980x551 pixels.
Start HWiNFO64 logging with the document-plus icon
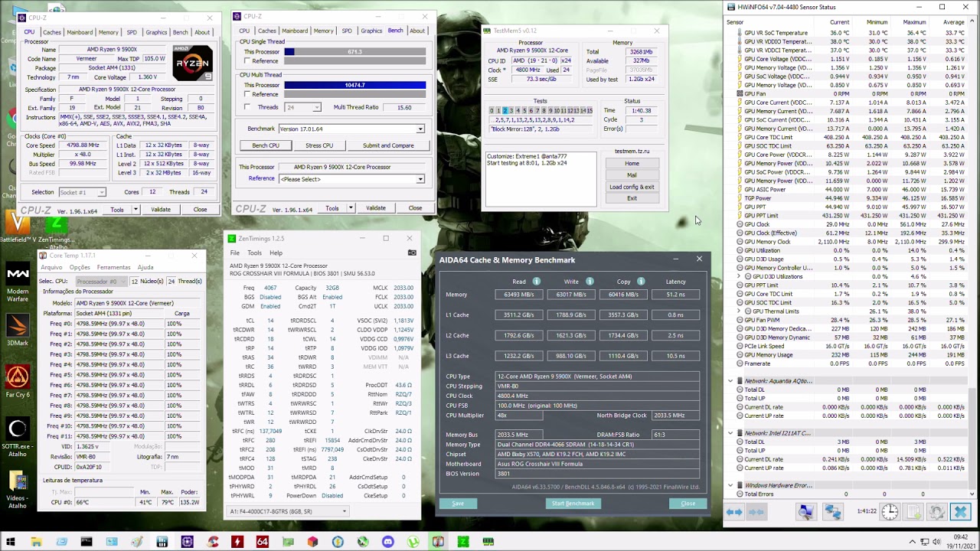914,512
